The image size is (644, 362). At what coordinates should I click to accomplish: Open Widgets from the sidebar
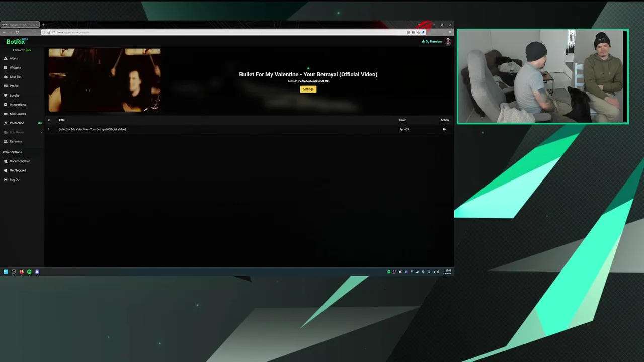coord(15,67)
